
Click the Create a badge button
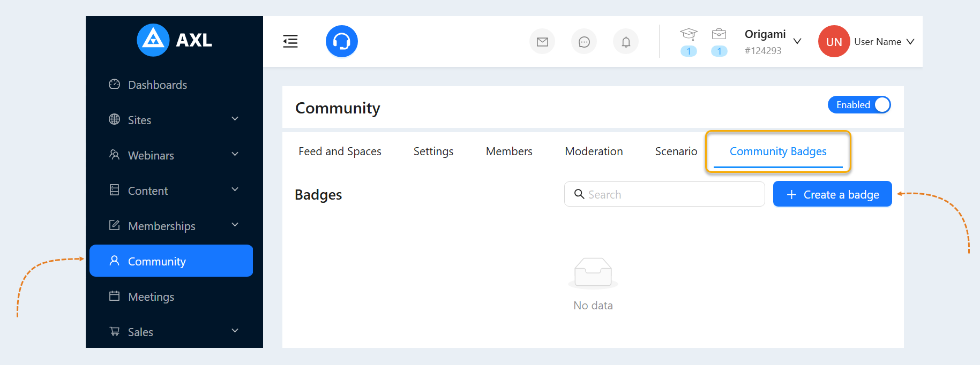(832, 194)
